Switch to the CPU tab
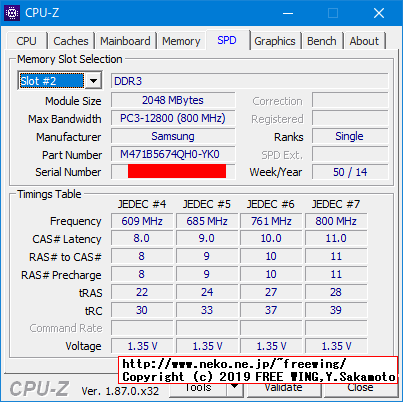This screenshot has width=403, height=402. click(26, 41)
